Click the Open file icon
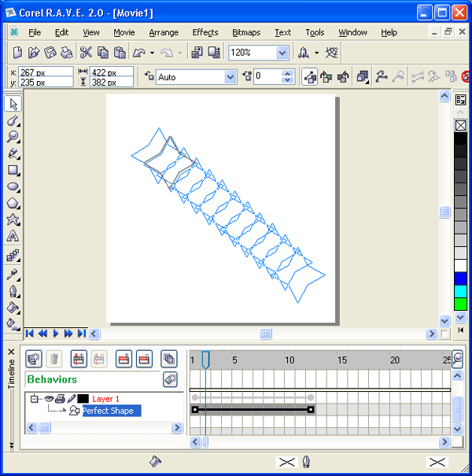The height and width of the screenshot is (476, 472). (34, 53)
